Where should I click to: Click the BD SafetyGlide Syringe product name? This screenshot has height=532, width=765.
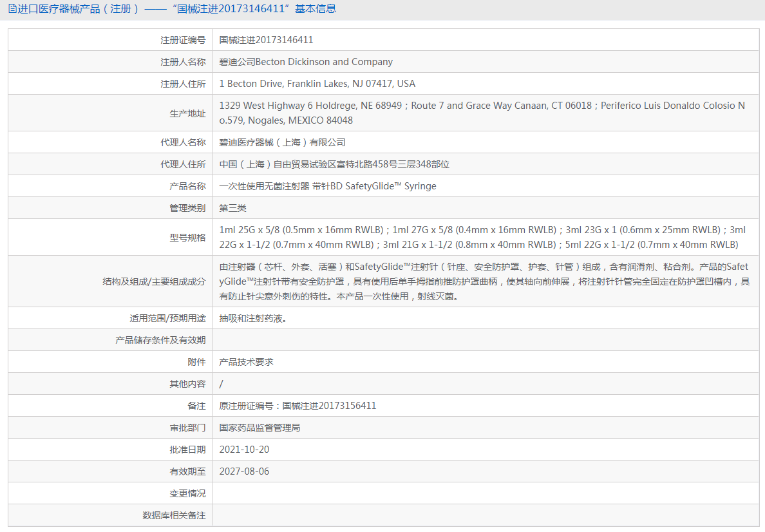point(328,186)
